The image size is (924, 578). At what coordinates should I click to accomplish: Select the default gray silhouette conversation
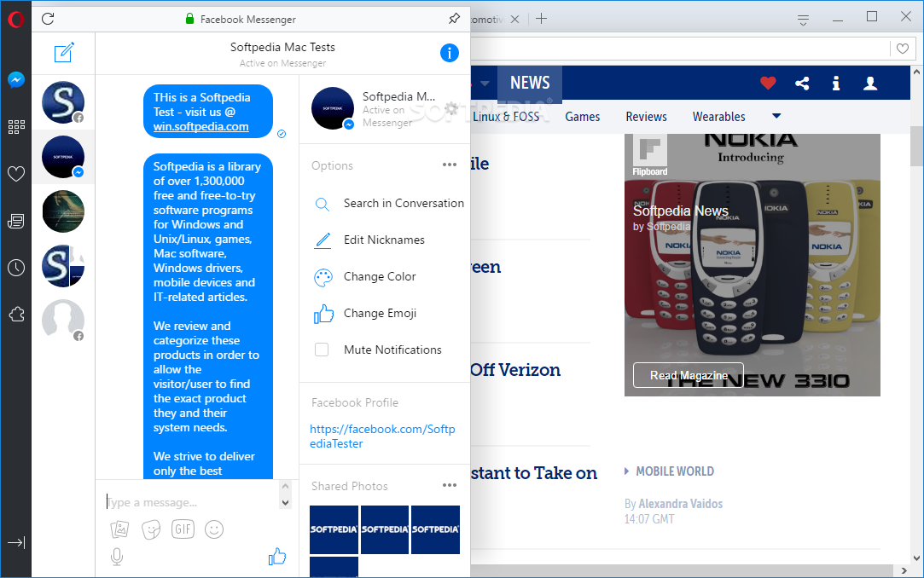click(x=63, y=321)
